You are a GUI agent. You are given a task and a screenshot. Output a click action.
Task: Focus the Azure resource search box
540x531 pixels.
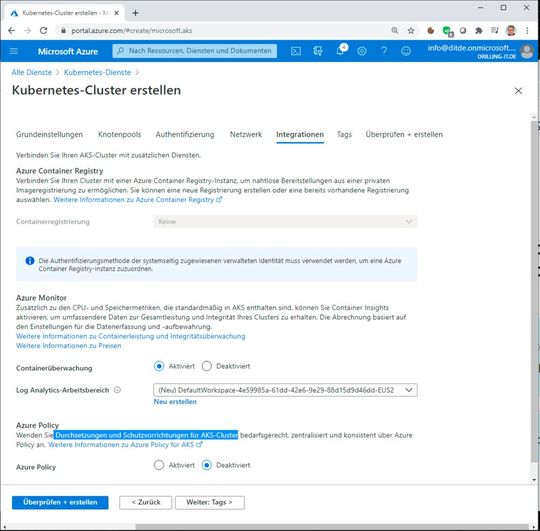point(195,51)
